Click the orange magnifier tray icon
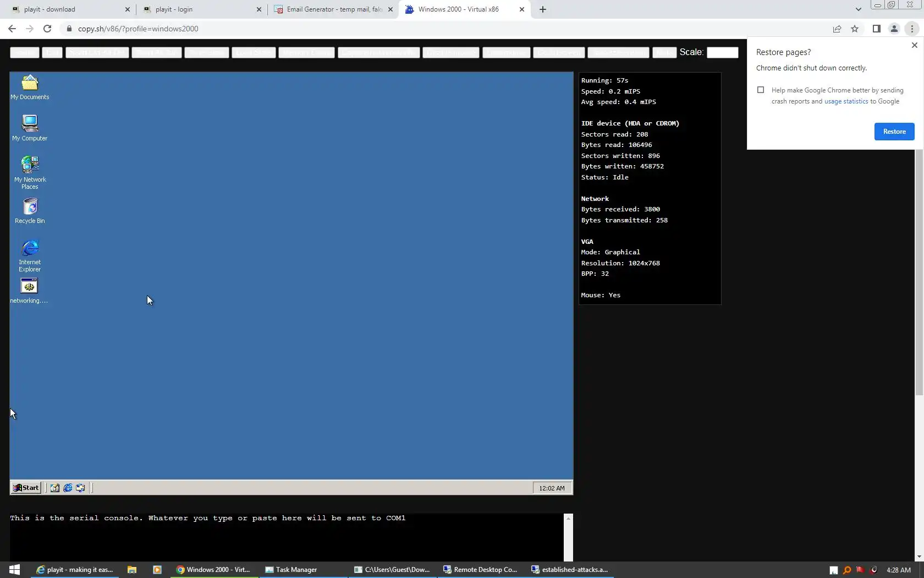The width and height of the screenshot is (924, 578). pos(847,570)
